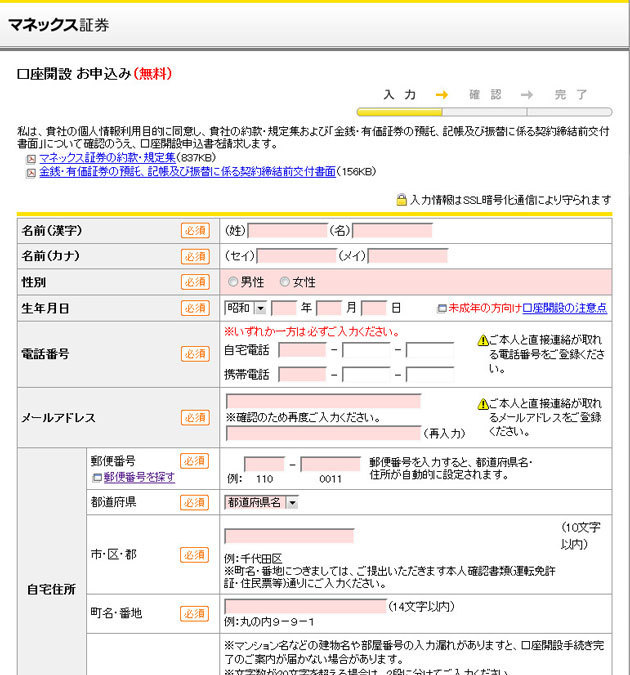Viewport: 630px width, 675px height.
Task: Click the orange arrow after 入力 step
Action: 442,95
